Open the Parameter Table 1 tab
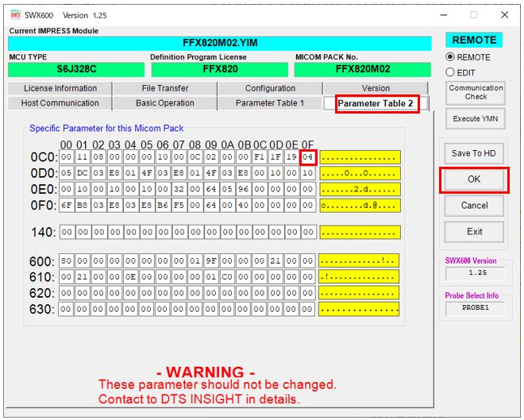Viewport: 524px width, 420px height. (x=270, y=103)
